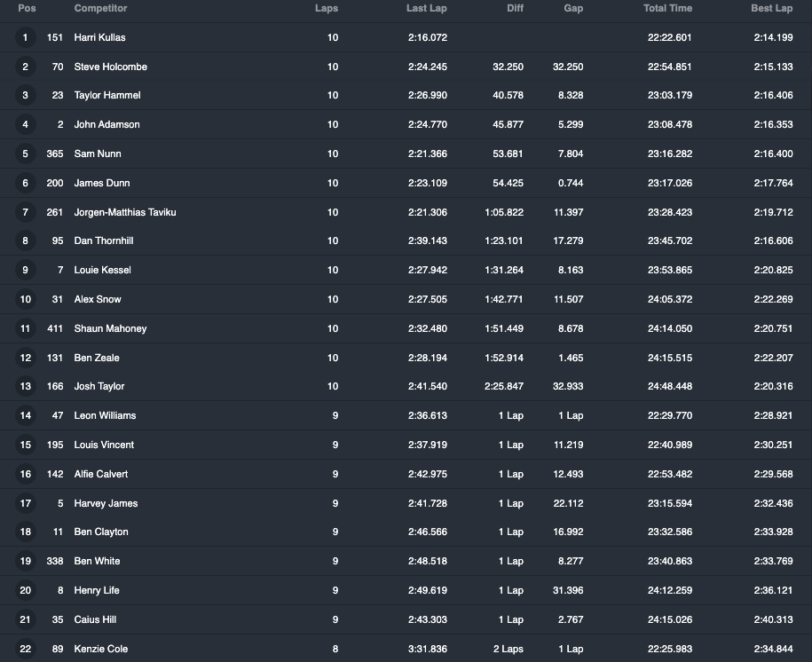Screen dimensions: 812x662
Task: Click the position 10 circle badge
Action: pyautogui.click(x=26, y=299)
